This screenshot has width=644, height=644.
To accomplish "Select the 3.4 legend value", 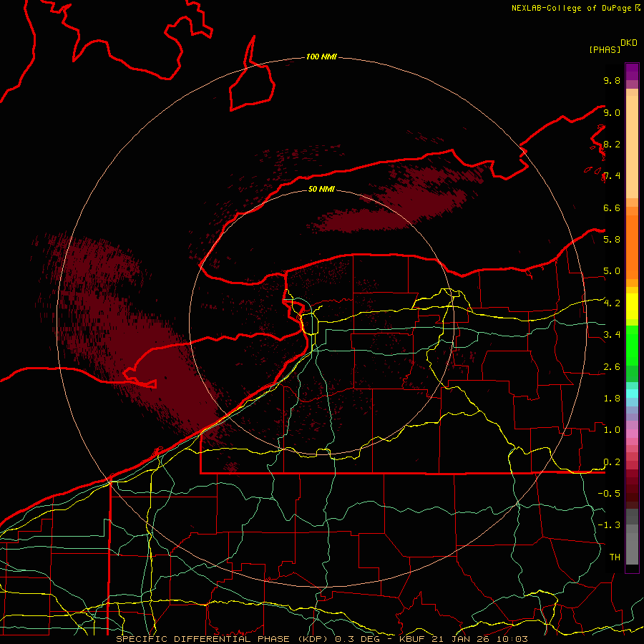I will click(612, 335).
